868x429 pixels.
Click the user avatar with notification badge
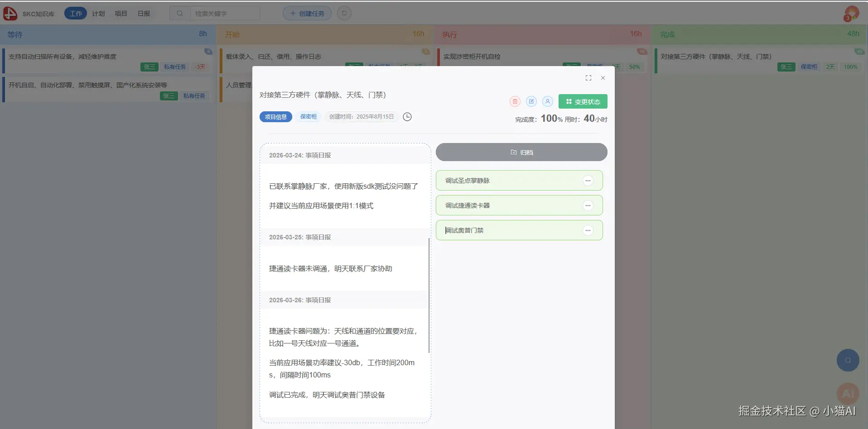(850, 13)
